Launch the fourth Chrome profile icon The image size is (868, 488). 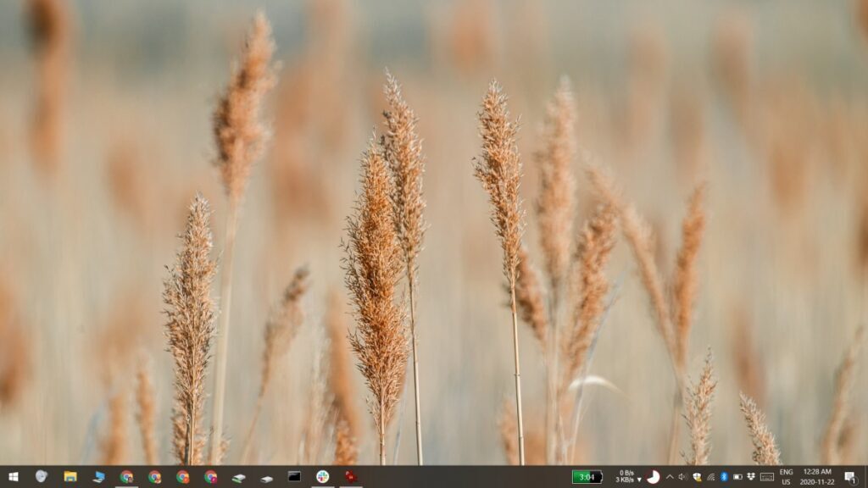coord(209,477)
